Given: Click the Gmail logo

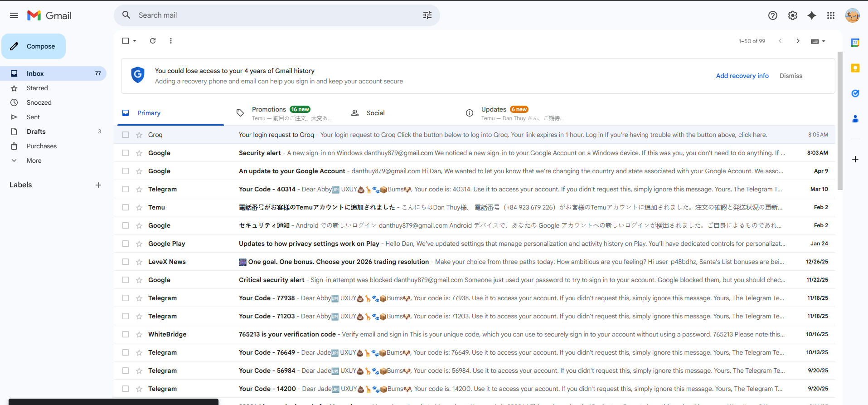Looking at the screenshot, I should (x=49, y=15).
